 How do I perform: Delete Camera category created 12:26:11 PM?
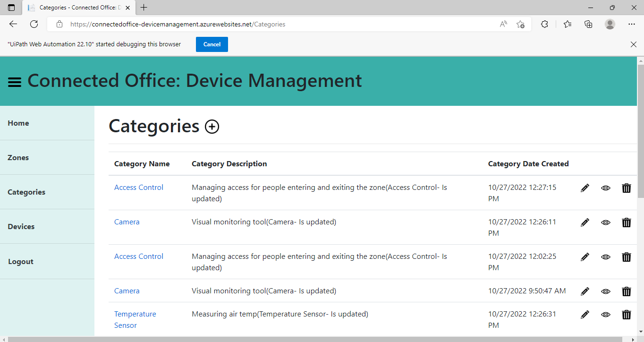pyautogui.click(x=627, y=222)
